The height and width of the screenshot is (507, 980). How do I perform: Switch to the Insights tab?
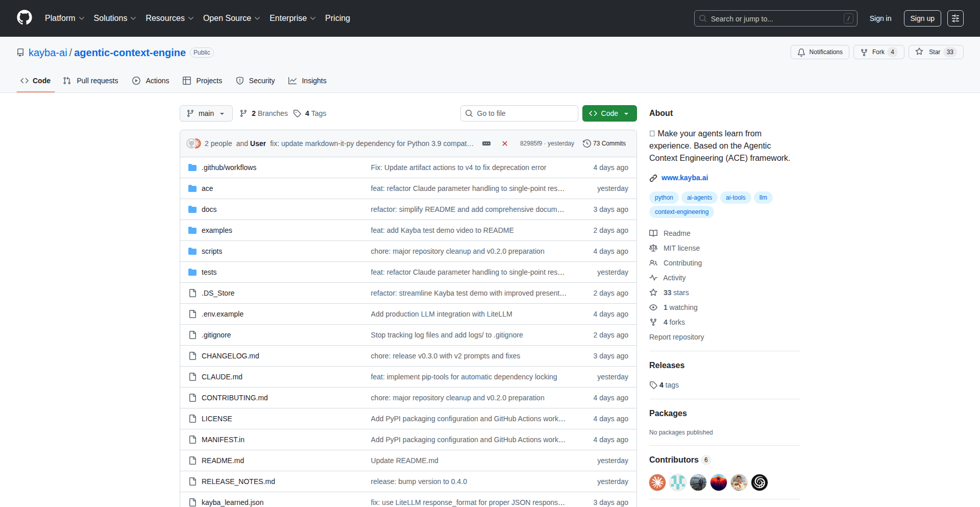point(307,81)
